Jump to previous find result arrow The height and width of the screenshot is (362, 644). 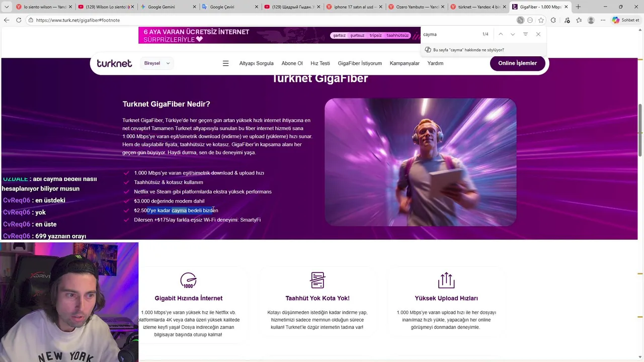501,34
